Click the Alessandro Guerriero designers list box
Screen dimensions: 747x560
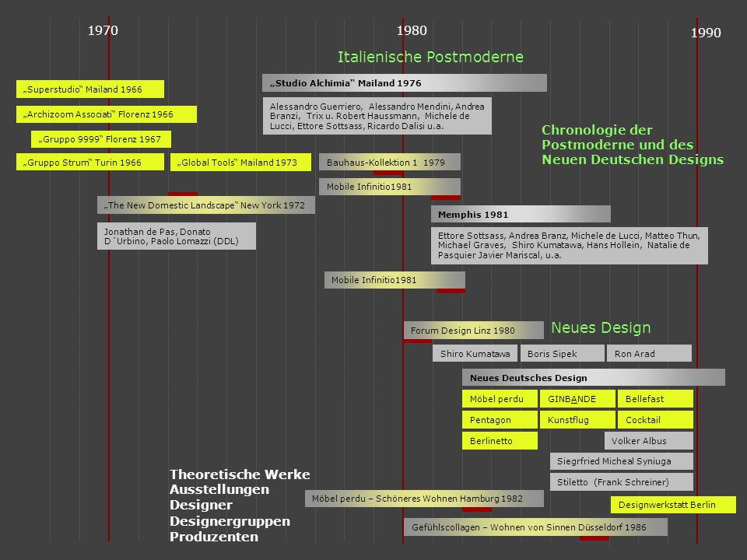pyautogui.click(x=377, y=116)
